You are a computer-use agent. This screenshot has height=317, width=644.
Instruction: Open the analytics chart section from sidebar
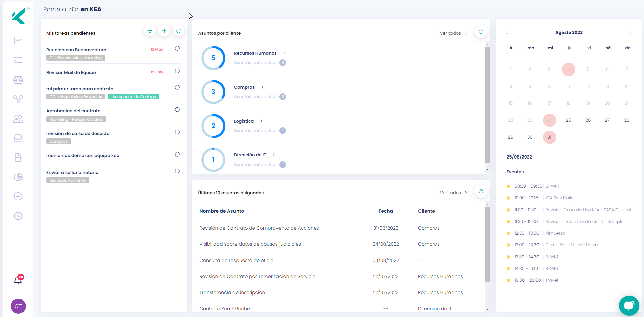click(x=18, y=41)
